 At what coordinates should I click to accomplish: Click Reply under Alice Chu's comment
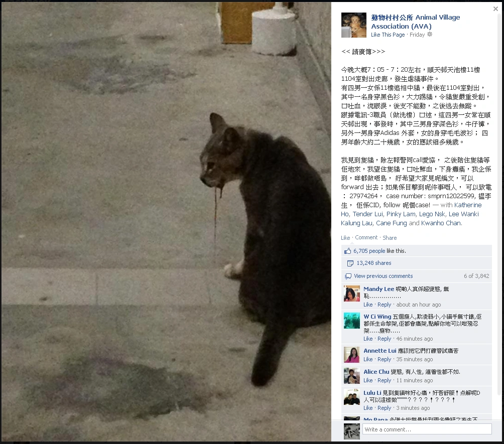[x=384, y=380]
